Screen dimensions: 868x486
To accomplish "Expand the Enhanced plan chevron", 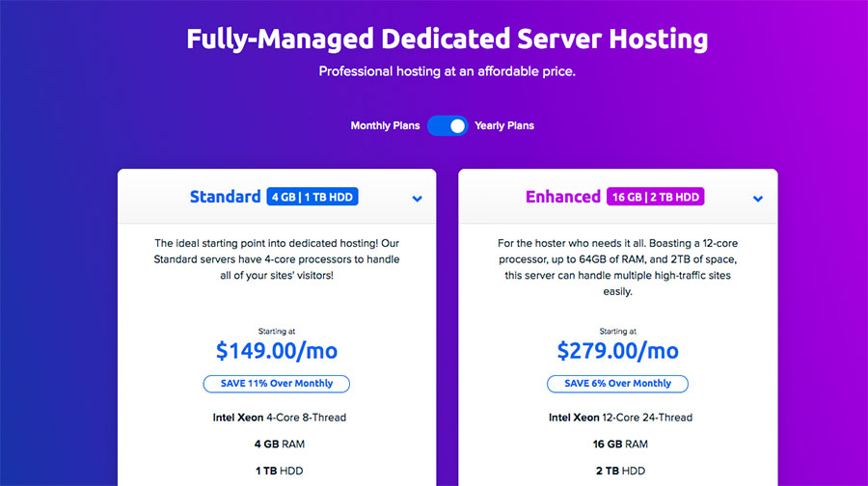I will pyautogui.click(x=758, y=199).
